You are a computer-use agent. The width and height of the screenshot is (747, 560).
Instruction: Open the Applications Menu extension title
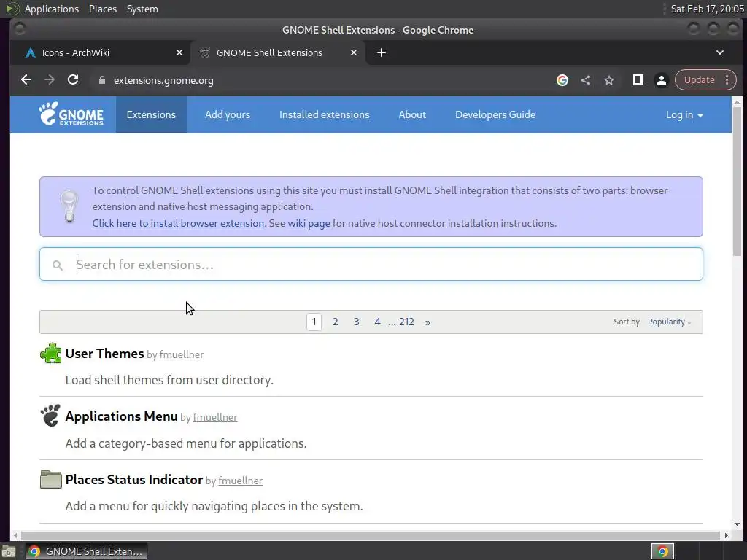121,416
